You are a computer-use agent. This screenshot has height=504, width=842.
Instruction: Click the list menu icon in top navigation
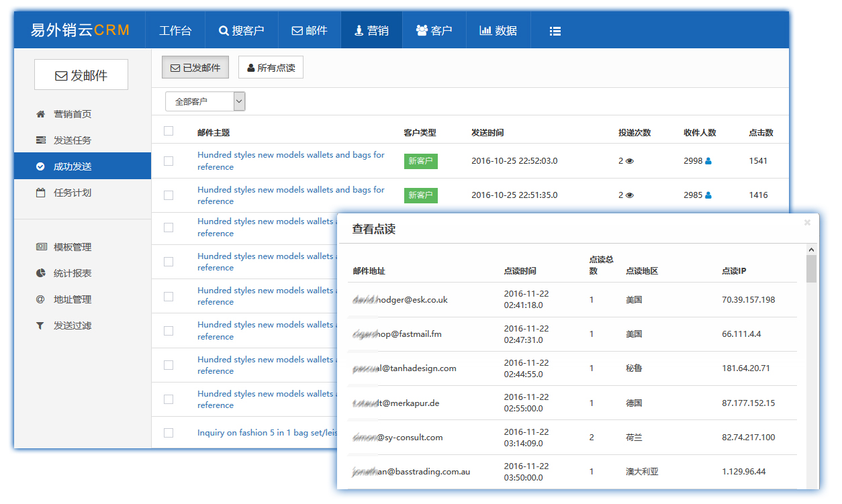[x=555, y=31]
